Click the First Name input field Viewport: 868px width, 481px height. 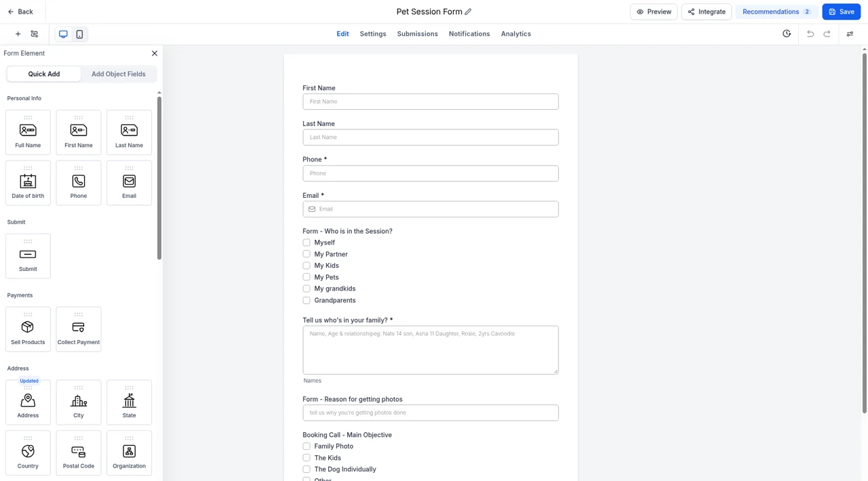[431, 102]
